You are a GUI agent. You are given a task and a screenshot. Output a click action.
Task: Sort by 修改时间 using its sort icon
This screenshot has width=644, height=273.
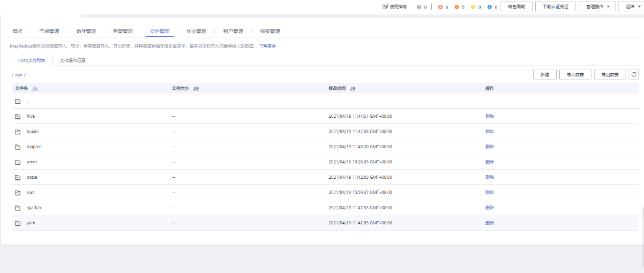tap(353, 88)
